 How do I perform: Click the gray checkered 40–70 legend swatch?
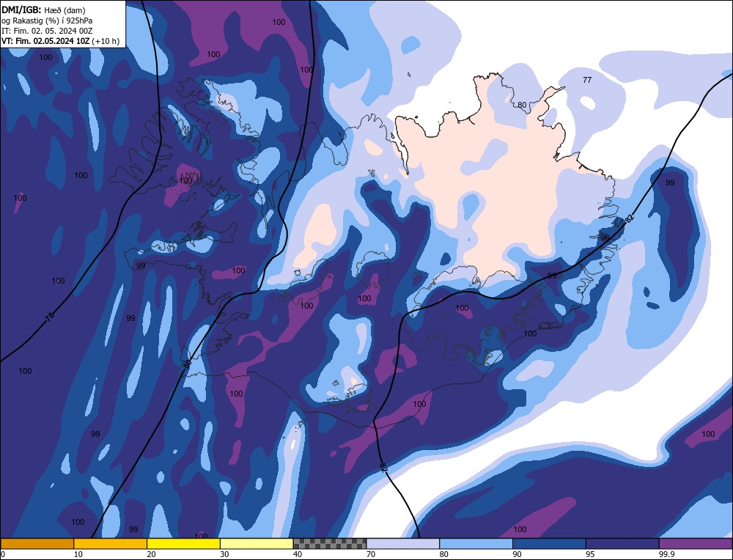click(330, 544)
